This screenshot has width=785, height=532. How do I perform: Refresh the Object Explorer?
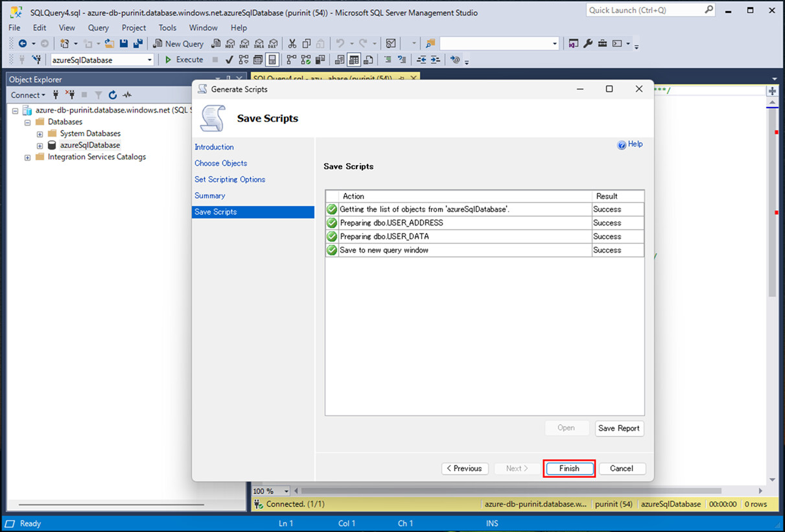[113, 95]
